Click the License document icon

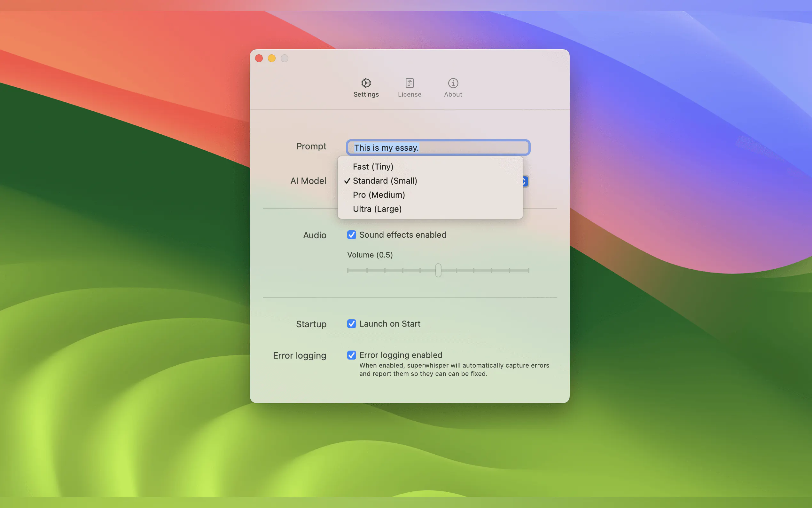coord(410,83)
